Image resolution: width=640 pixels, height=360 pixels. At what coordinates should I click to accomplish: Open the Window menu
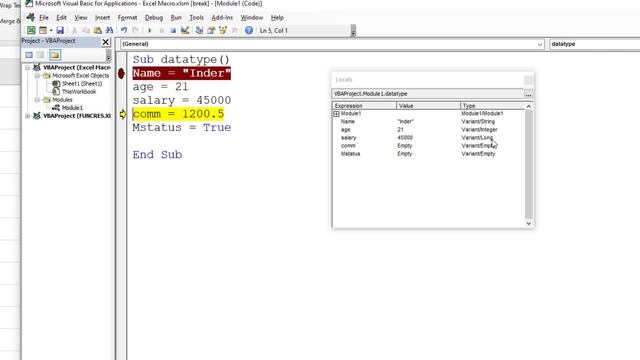[251, 18]
